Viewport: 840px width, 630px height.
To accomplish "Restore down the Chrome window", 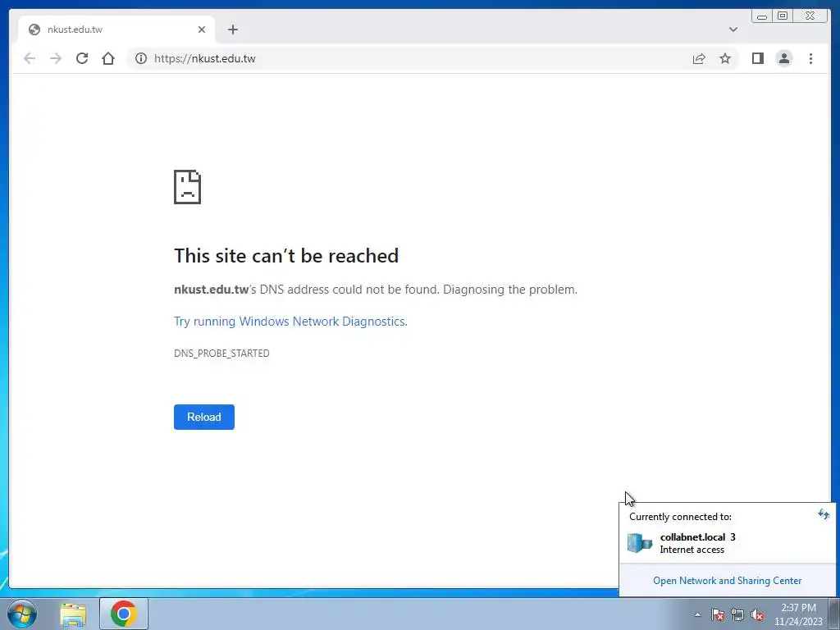I will click(x=782, y=16).
